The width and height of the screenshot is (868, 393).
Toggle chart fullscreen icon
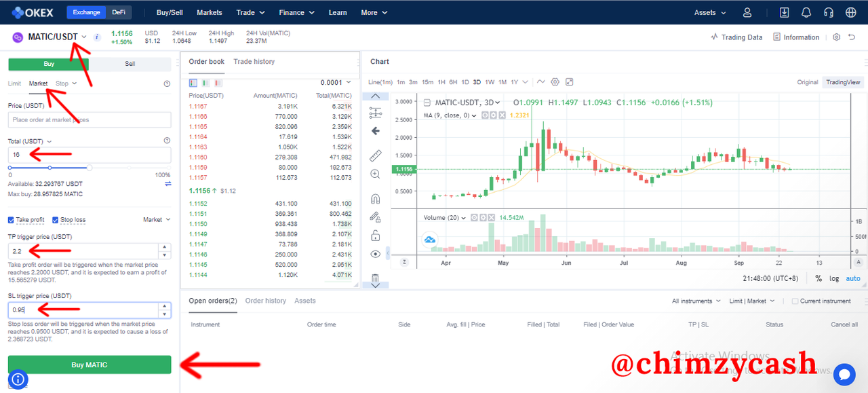pyautogui.click(x=569, y=81)
